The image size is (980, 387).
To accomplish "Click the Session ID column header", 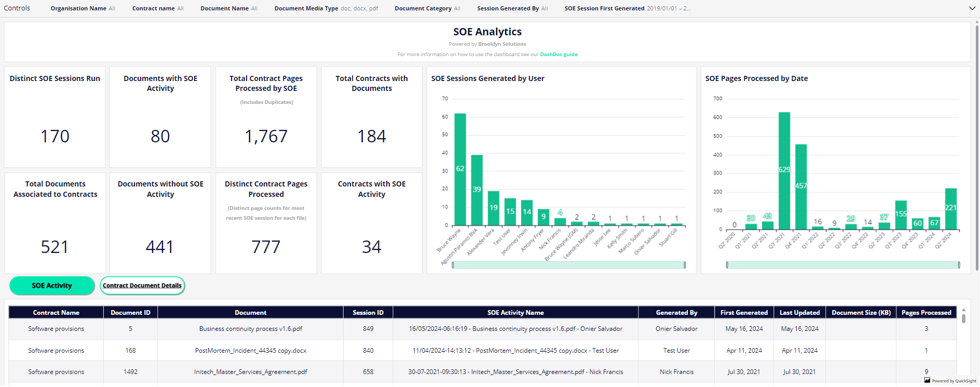I will pos(368,313).
